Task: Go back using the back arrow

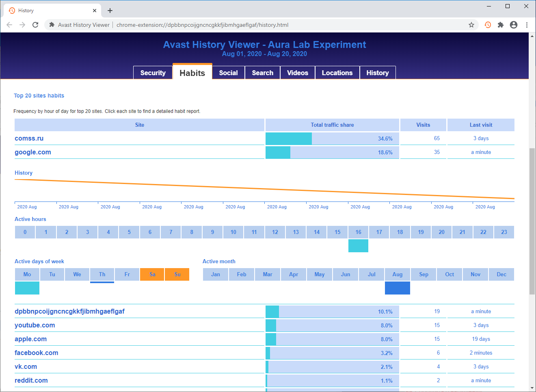Action: 9,25
